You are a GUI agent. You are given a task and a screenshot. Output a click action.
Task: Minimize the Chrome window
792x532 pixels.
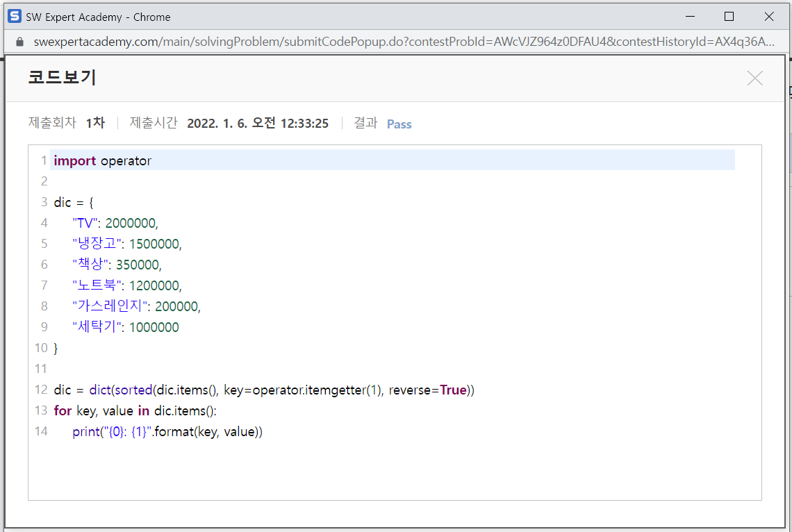point(690,17)
